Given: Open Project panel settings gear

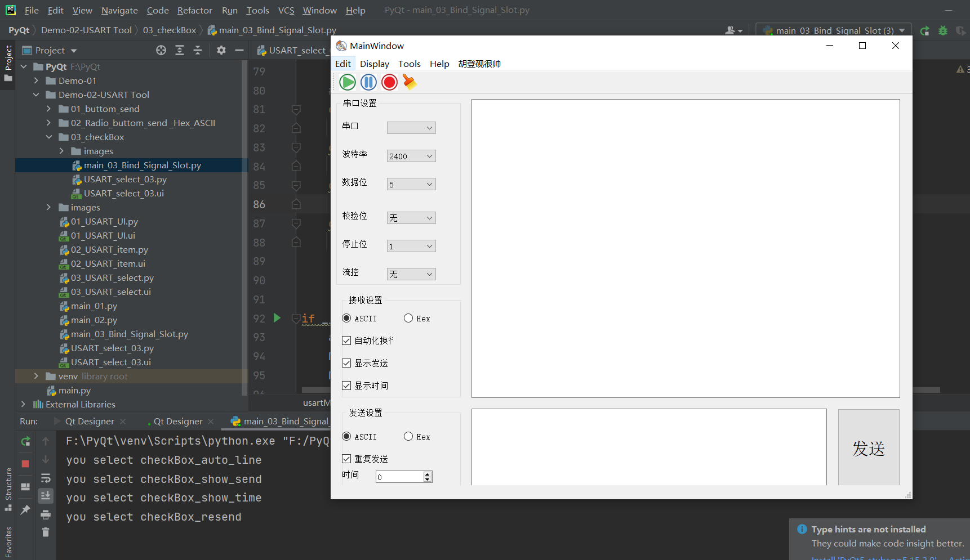Looking at the screenshot, I should tap(221, 50).
